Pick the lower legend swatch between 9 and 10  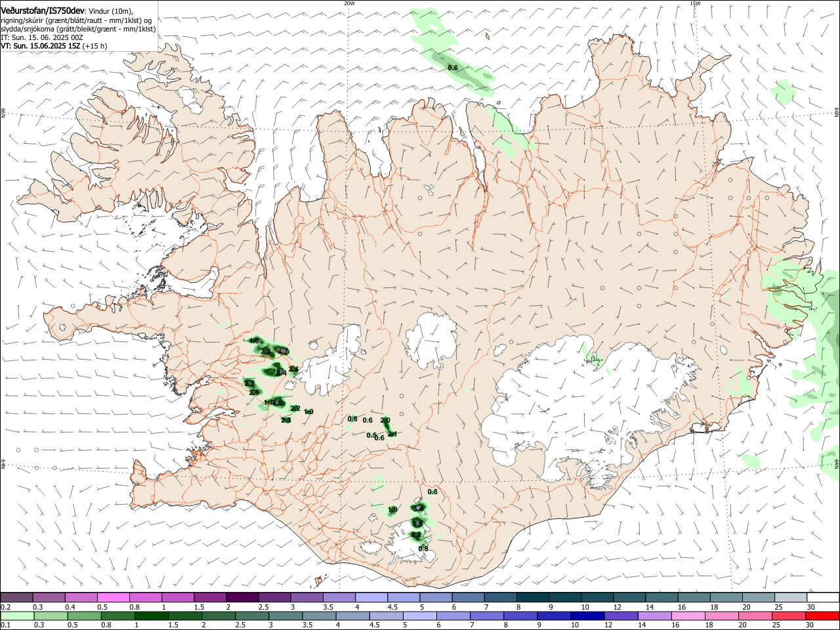coord(553,616)
